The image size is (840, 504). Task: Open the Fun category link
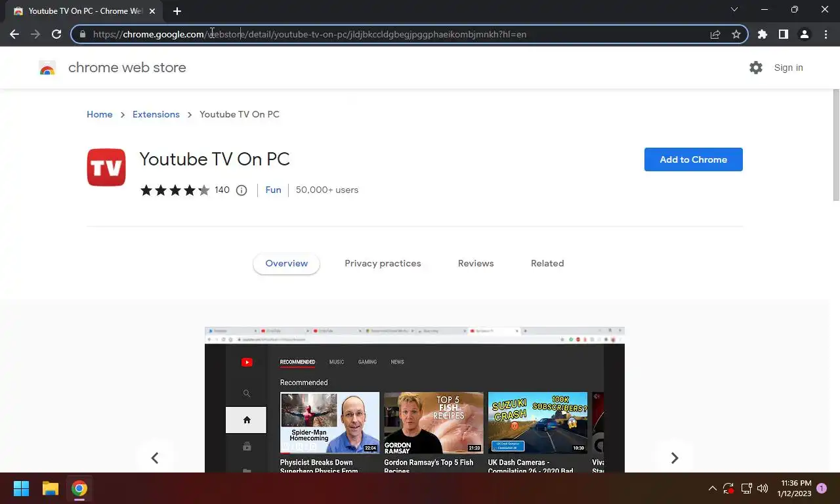(273, 190)
